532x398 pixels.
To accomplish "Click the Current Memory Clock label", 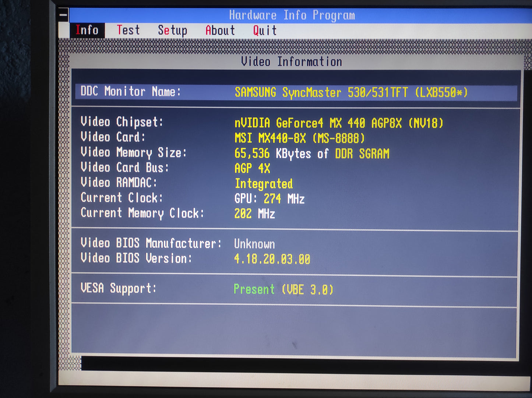I will click(x=142, y=213).
